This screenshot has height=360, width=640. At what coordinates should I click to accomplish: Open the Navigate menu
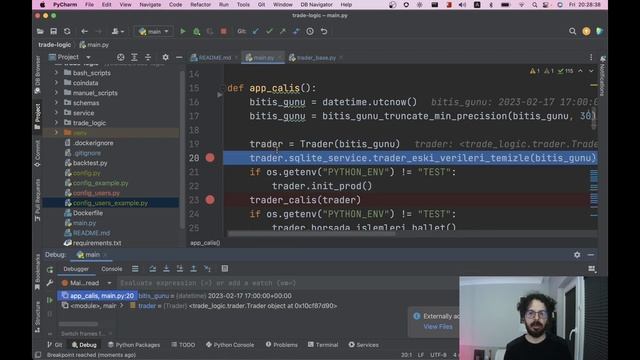click(150, 4)
